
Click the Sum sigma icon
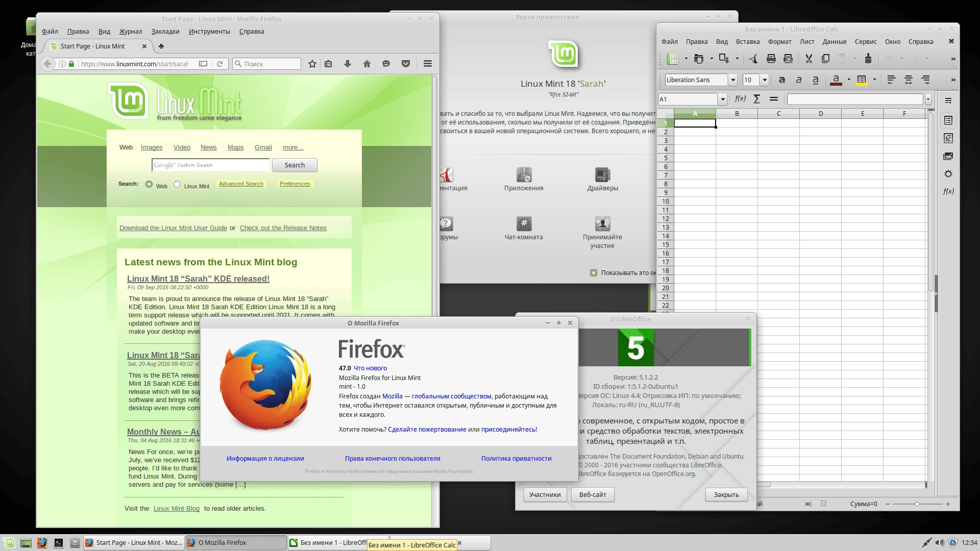(x=757, y=99)
